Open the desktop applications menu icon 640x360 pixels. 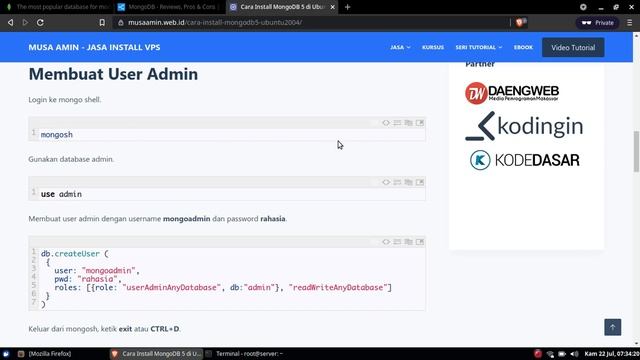point(6,354)
